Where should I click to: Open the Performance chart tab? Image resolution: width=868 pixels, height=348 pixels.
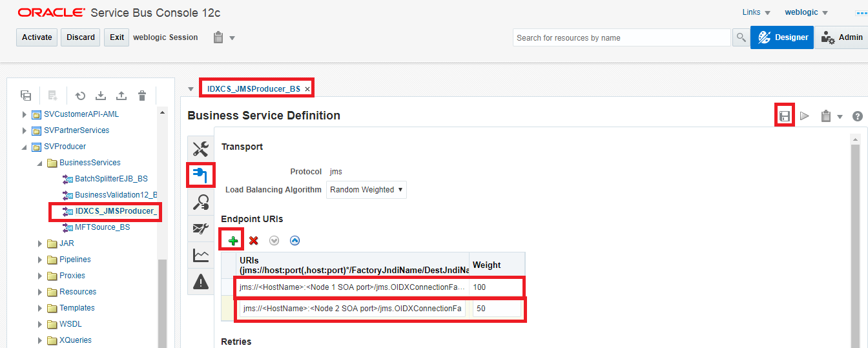201,255
